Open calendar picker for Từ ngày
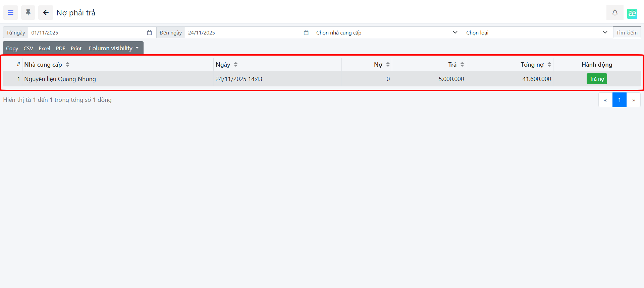The image size is (644, 288). click(x=149, y=32)
